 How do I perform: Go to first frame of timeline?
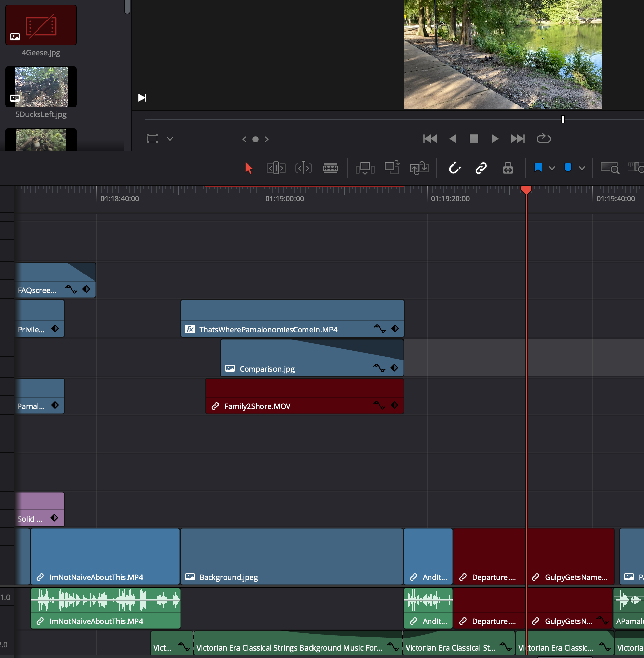point(430,139)
